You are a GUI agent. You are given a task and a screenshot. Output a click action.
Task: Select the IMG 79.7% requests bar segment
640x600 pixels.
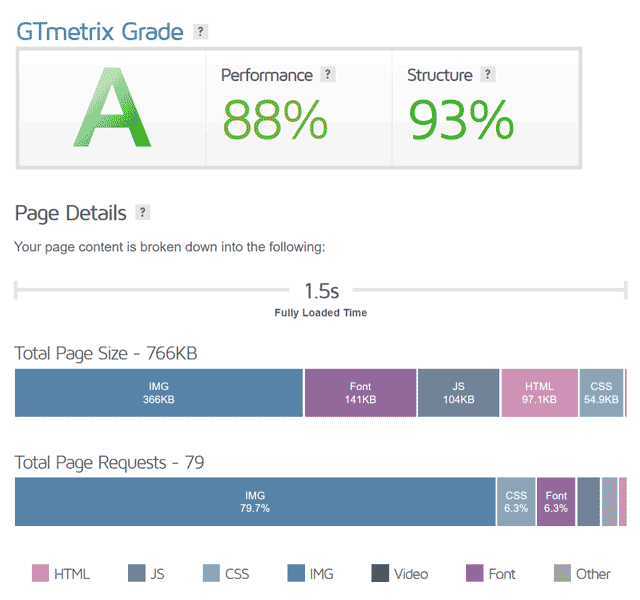255,502
